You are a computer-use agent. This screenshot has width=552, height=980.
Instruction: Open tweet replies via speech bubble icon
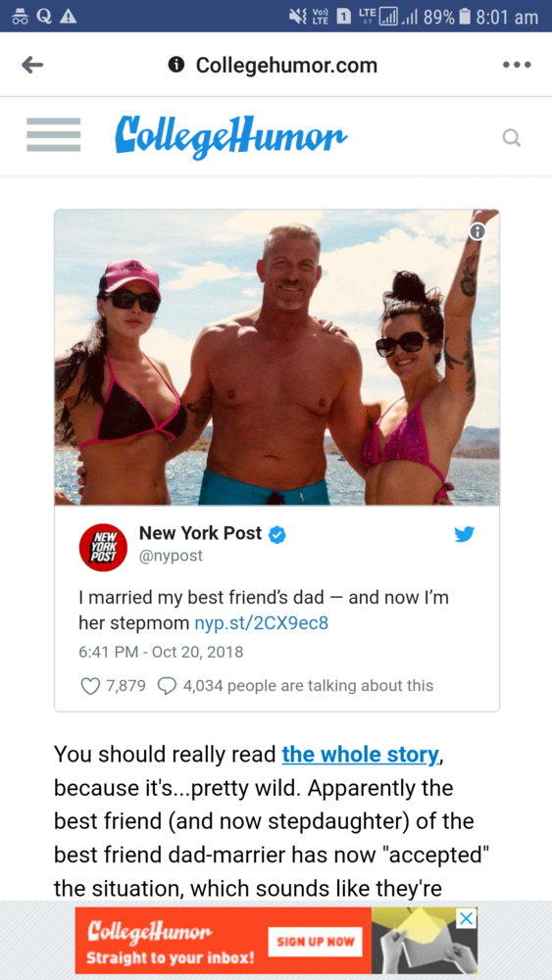[x=167, y=686]
